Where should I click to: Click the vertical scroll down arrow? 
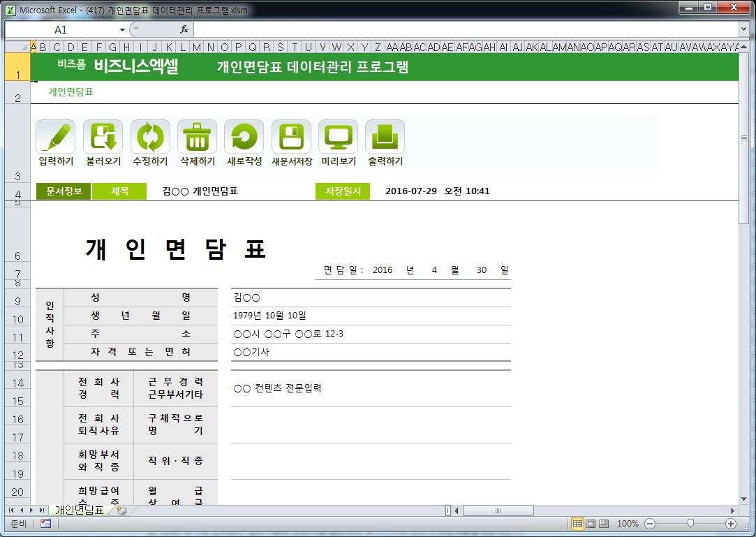(743, 499)
